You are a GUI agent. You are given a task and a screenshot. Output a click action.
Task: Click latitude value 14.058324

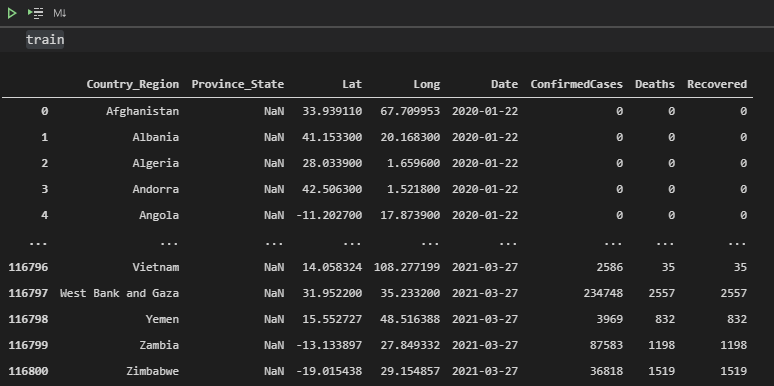pyautogui.click(x=332, y=267)
